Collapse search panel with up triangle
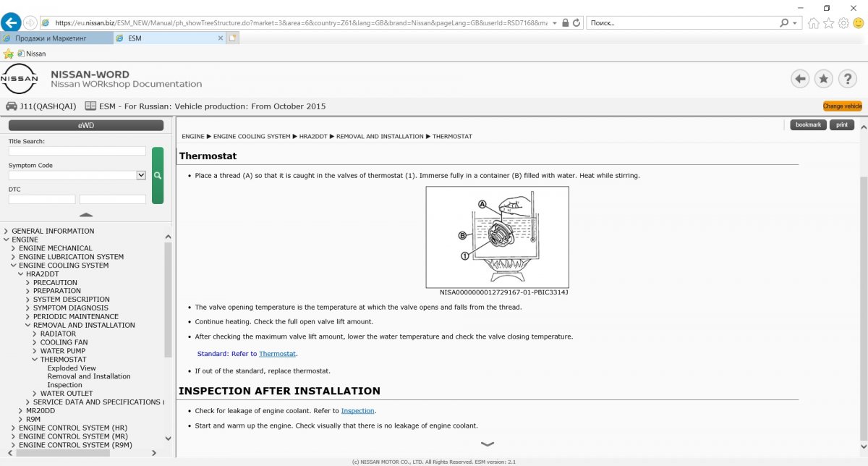868x466 pixels. pyautogui.click(x=86, y=215)
